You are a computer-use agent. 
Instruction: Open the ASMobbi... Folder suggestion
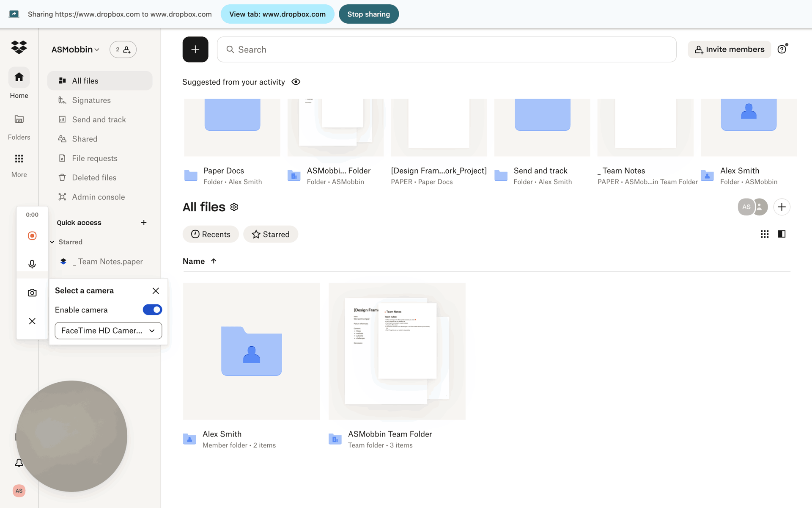click(x=335, y=143)
